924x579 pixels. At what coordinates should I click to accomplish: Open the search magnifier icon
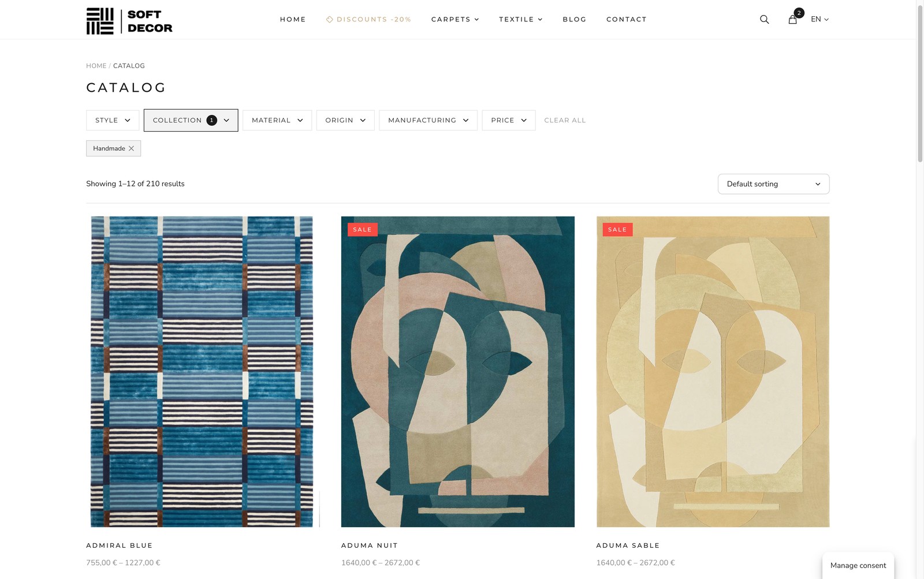(x=764, y=19)
